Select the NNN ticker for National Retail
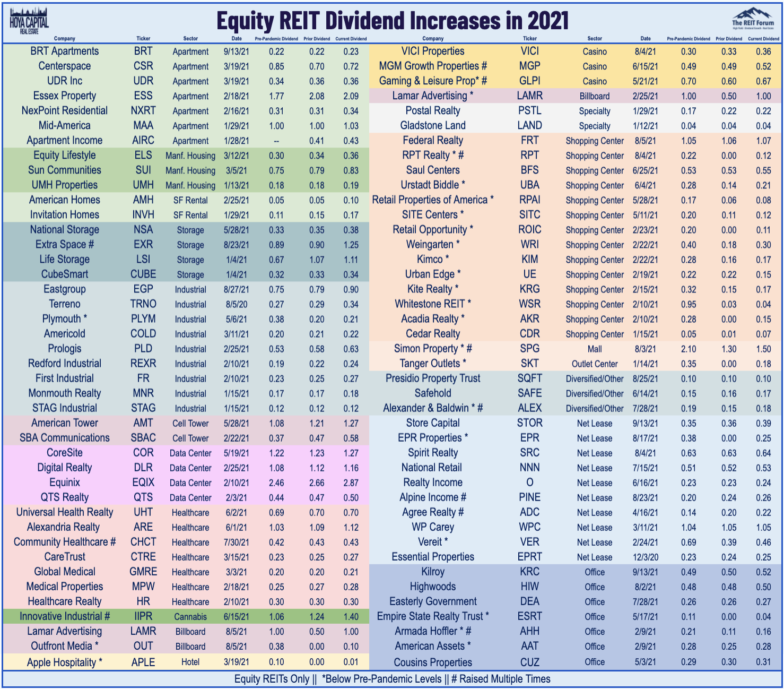The width and height of the screenshot is (784, 689). coord(530,467)
